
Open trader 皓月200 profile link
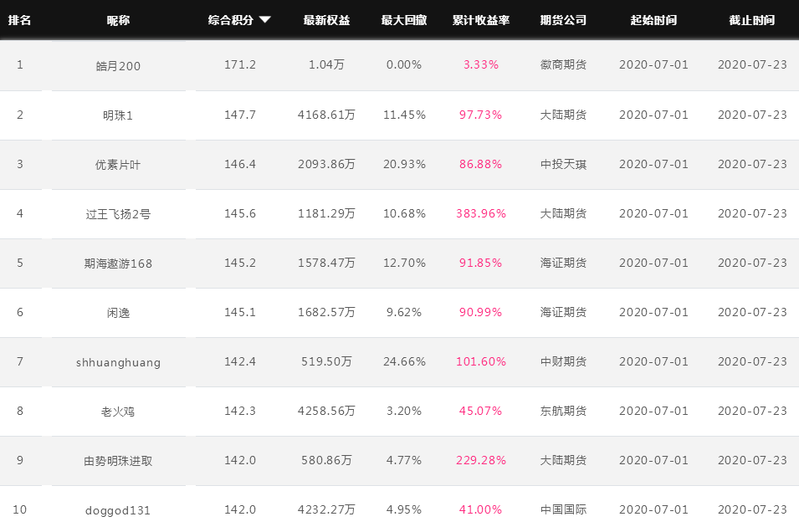pyautogui.click(x=118, y=66)
